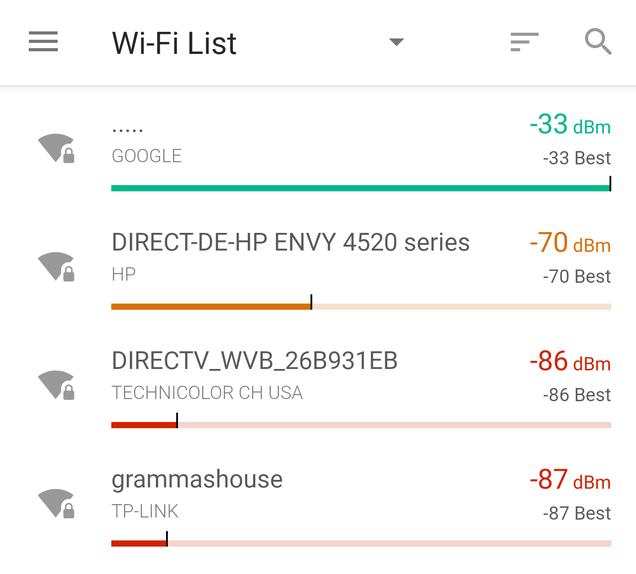
Task: Open the search magnifier icon
Action: [598, 41]
